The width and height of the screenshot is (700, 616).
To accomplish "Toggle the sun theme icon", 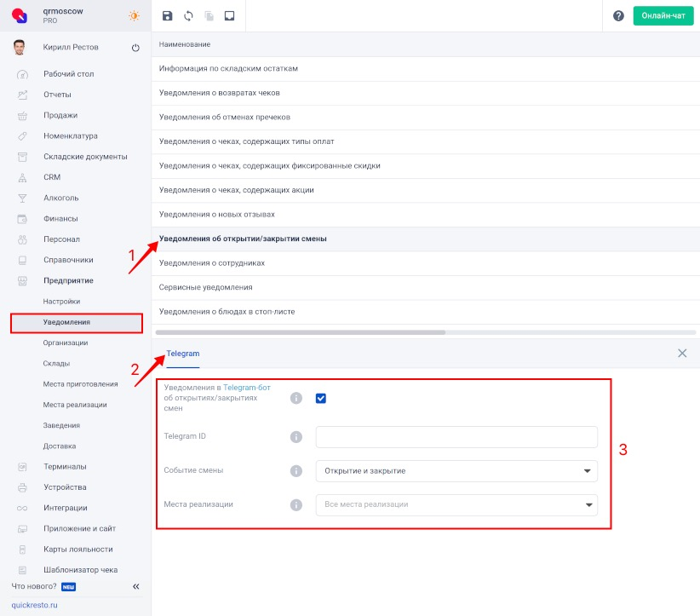I will click(x=134, y=15).
